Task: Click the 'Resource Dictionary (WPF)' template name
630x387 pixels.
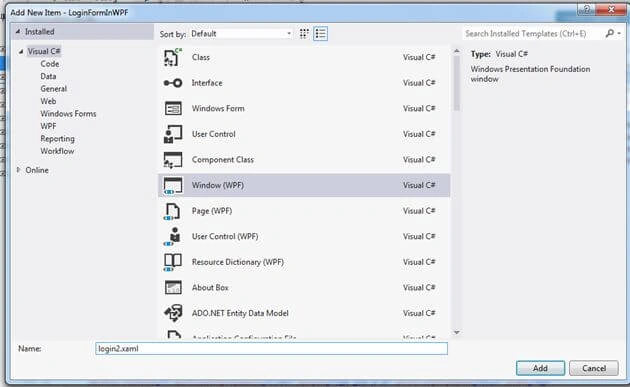Action: (238, 262)
